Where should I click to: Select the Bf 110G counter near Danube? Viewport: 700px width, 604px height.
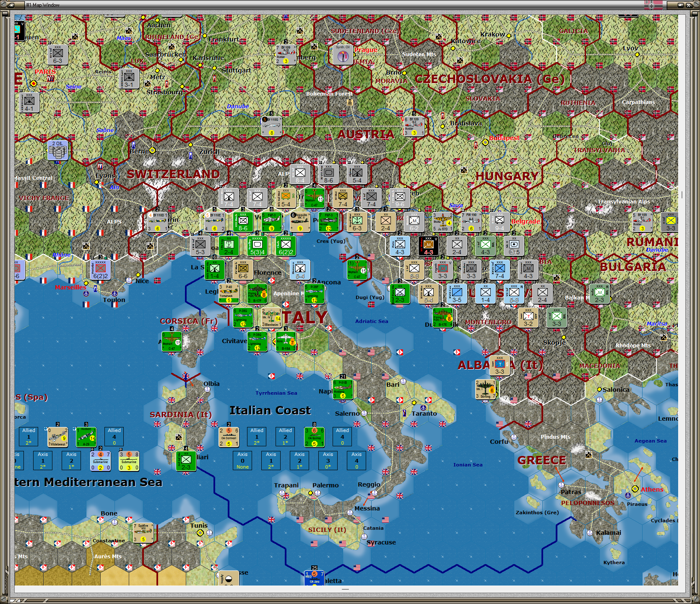[271, 126]
